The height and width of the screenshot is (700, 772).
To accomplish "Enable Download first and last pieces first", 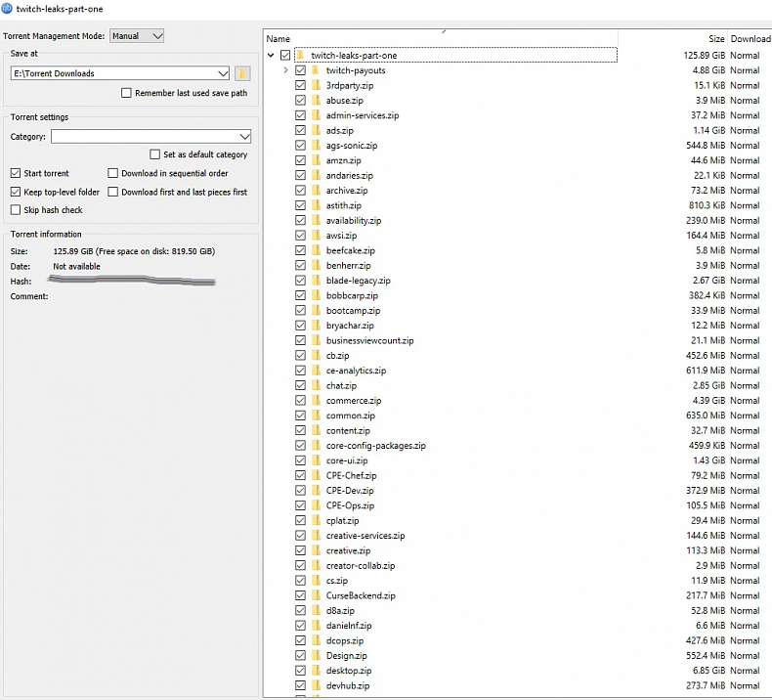I will click(112, 192).
